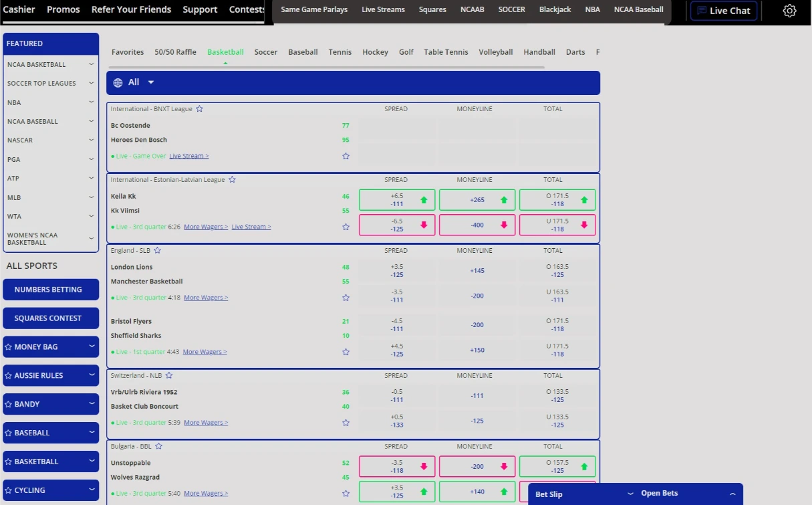Star the Estonian-Latvian League

[x=232, y=180]
